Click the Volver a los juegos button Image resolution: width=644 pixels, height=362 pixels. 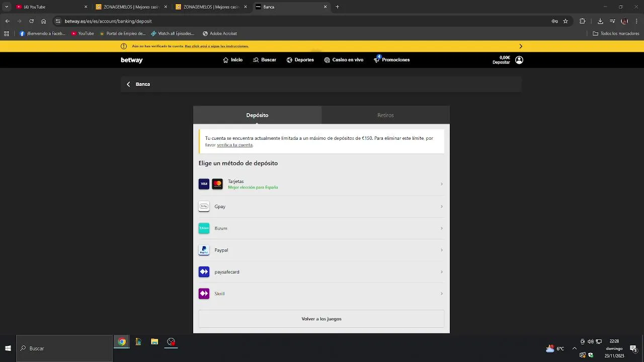(321, 319)
